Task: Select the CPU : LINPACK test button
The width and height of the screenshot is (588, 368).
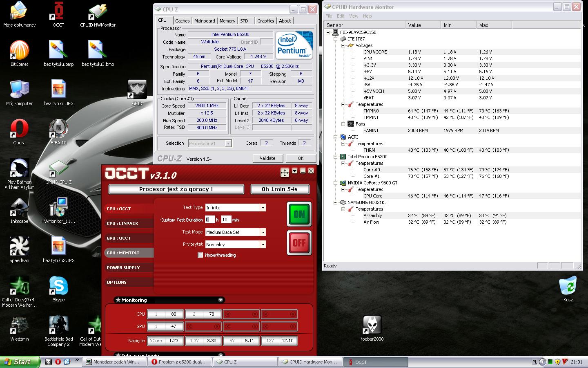Action: [x=129, y=224]
